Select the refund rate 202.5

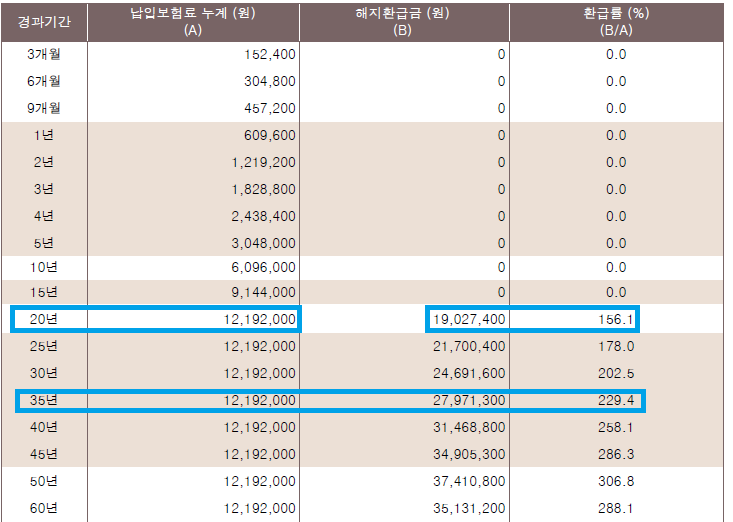tap(616, 374)
